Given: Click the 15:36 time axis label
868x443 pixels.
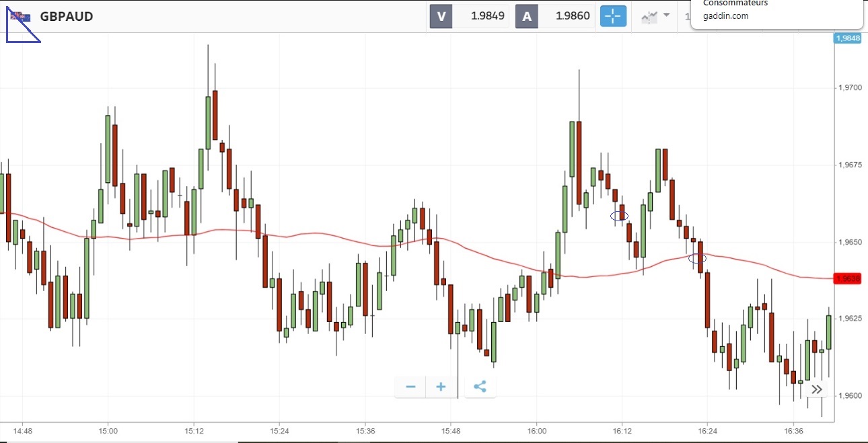Looking at the screenshot, I should click(365, 431).
